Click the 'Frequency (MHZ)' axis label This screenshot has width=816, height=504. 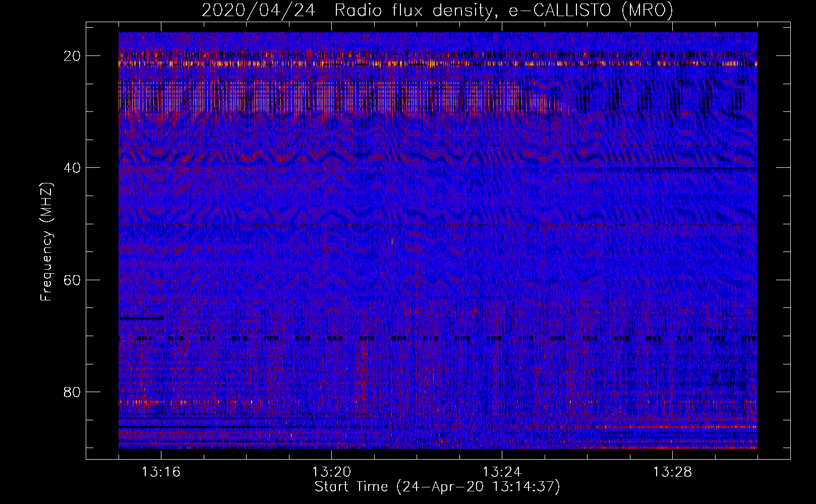pos(46,242)
